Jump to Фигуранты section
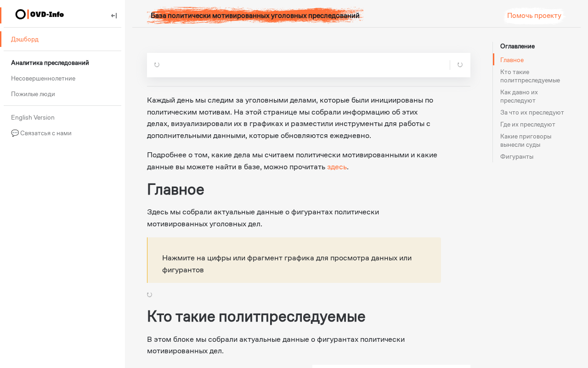 pos(517,156)
